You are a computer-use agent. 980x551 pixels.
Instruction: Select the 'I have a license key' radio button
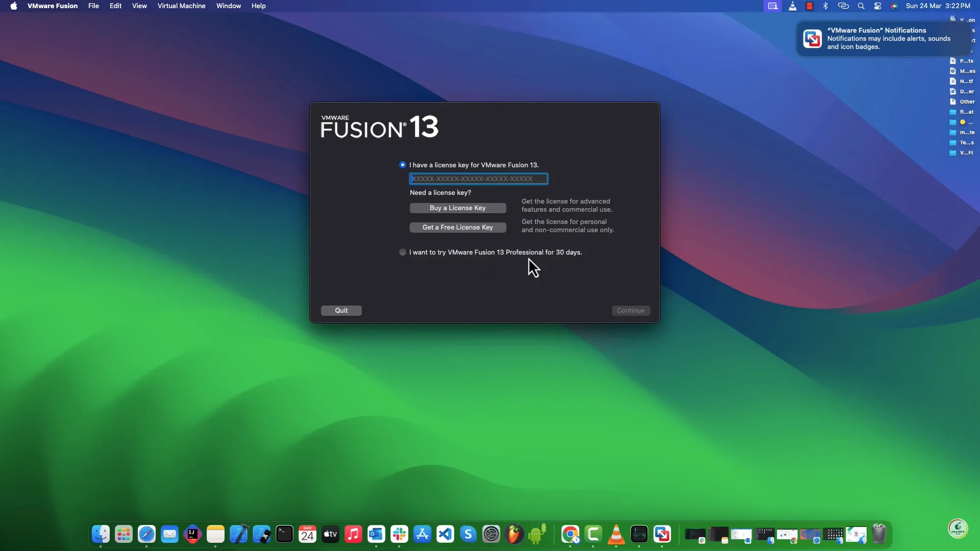pyautogui.click(x=403, y=165)
